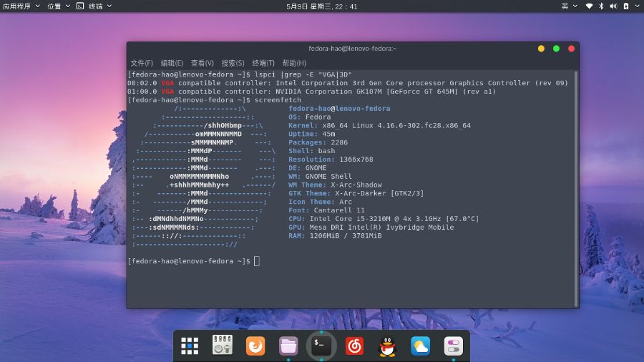Open Firefox from the dock
The width and height of the screenshot is (644, 362).
pyautogui.click(x=255, y=346)
